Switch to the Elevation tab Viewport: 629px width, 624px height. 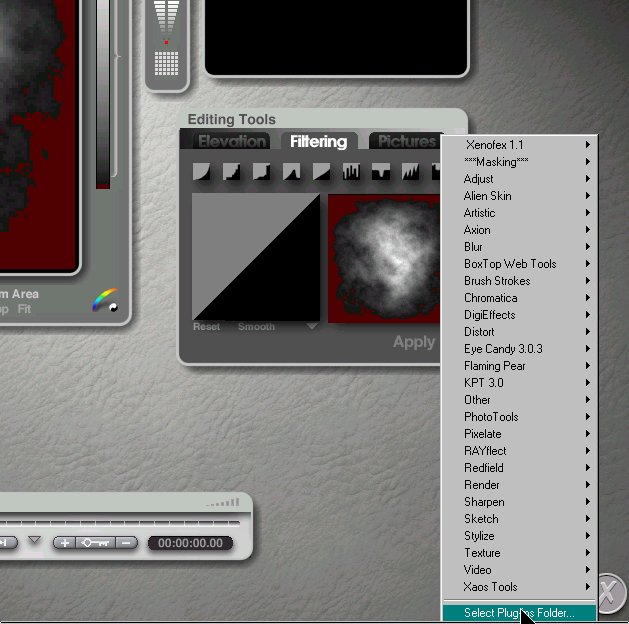231,142
